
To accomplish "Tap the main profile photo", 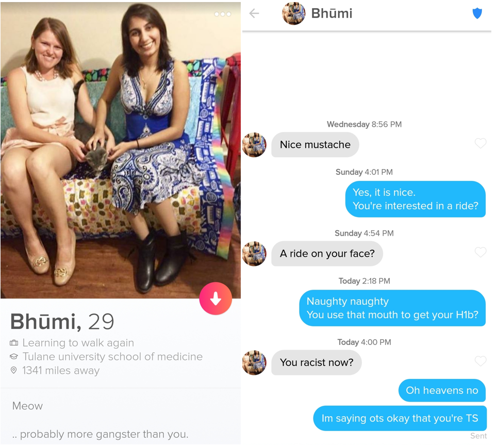I will coord(120,151).
